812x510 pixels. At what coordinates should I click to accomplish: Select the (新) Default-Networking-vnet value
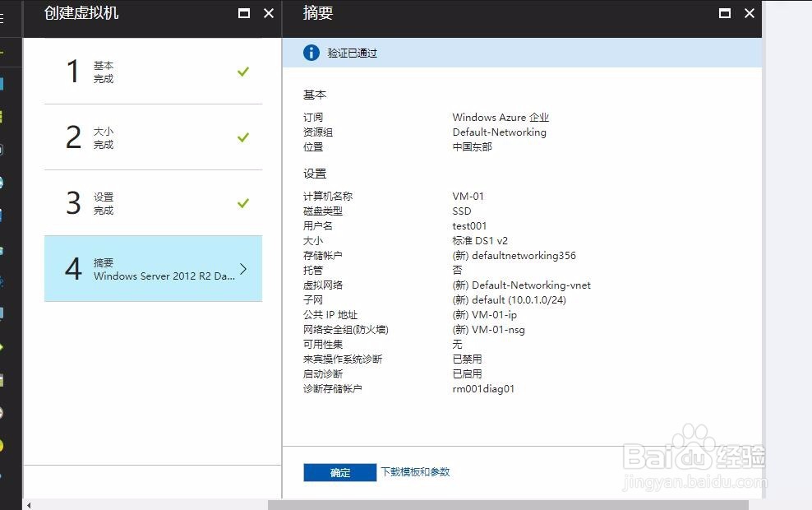coord(521,285)
